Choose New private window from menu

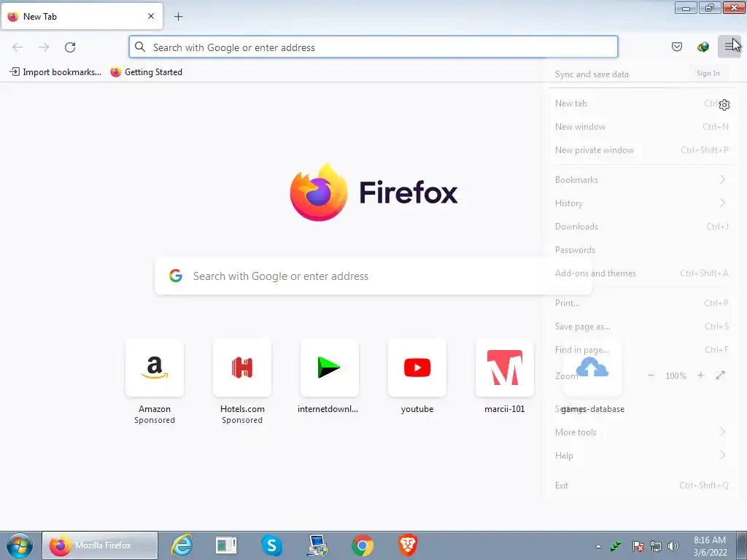coord(641,150)
